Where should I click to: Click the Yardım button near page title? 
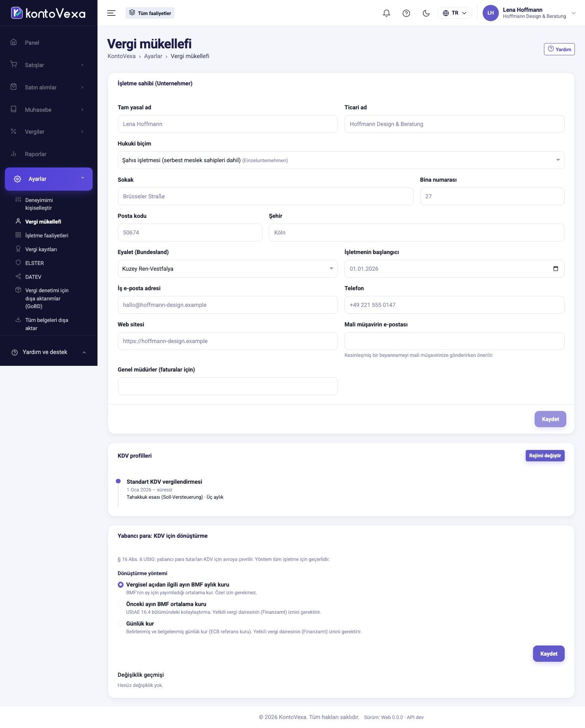(559, 49)
